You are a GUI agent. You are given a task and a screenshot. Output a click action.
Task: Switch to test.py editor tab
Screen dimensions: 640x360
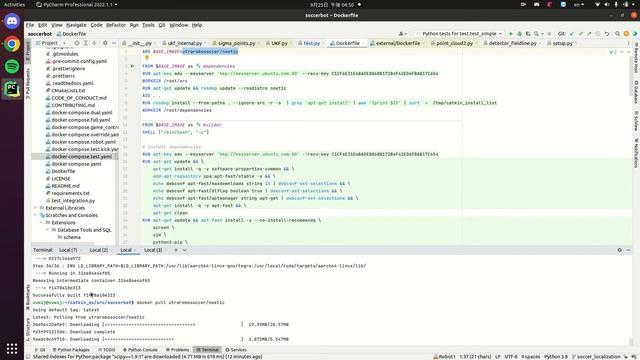[311, 43]
